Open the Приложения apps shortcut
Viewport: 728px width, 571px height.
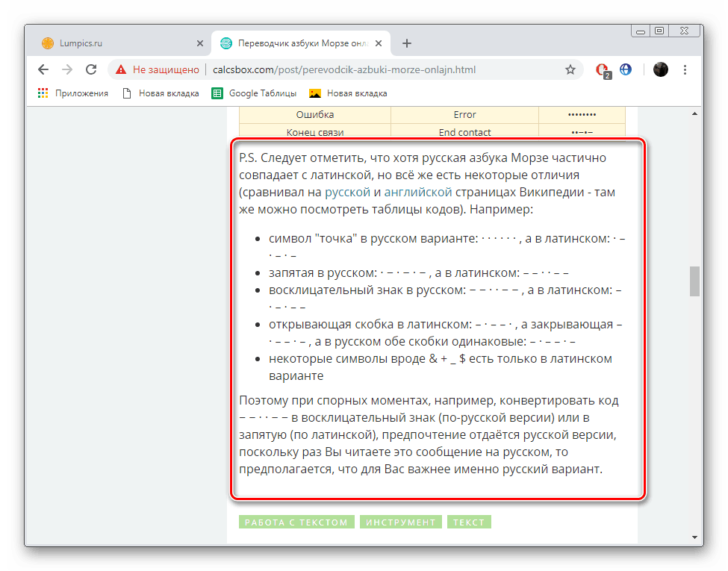pos(72,93)
